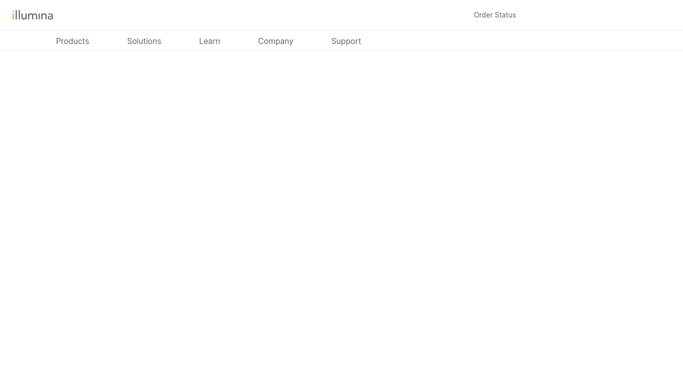Click the Learn nav item

[210, 41]
